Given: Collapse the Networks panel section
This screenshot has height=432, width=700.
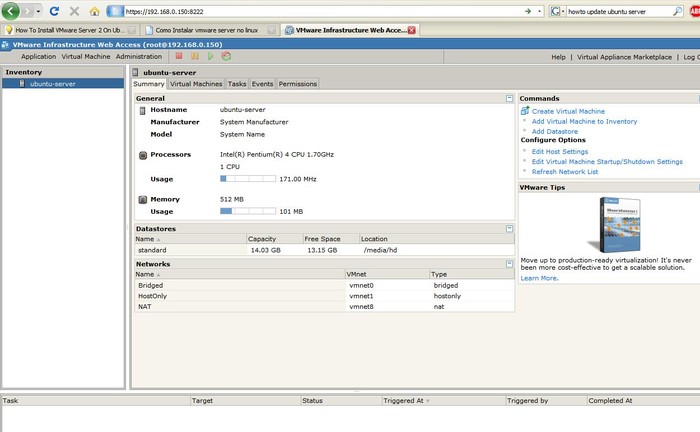Looking at the screenshot, I should (x=509, y=263).
